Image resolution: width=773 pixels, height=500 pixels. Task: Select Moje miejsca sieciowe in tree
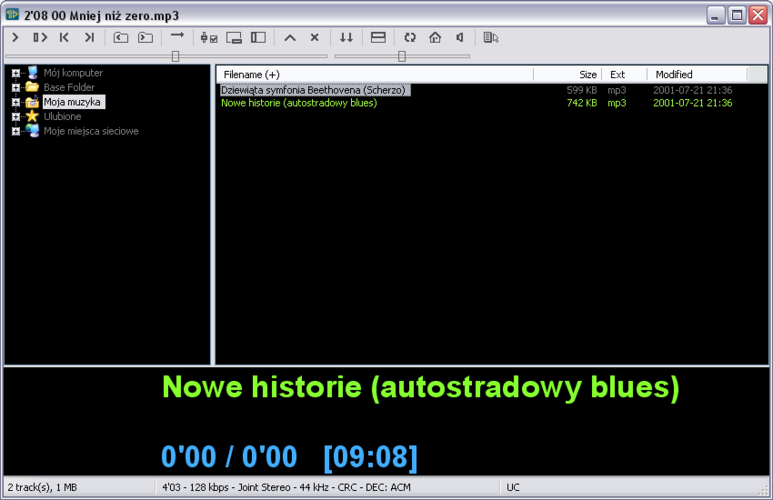[91, 131]
